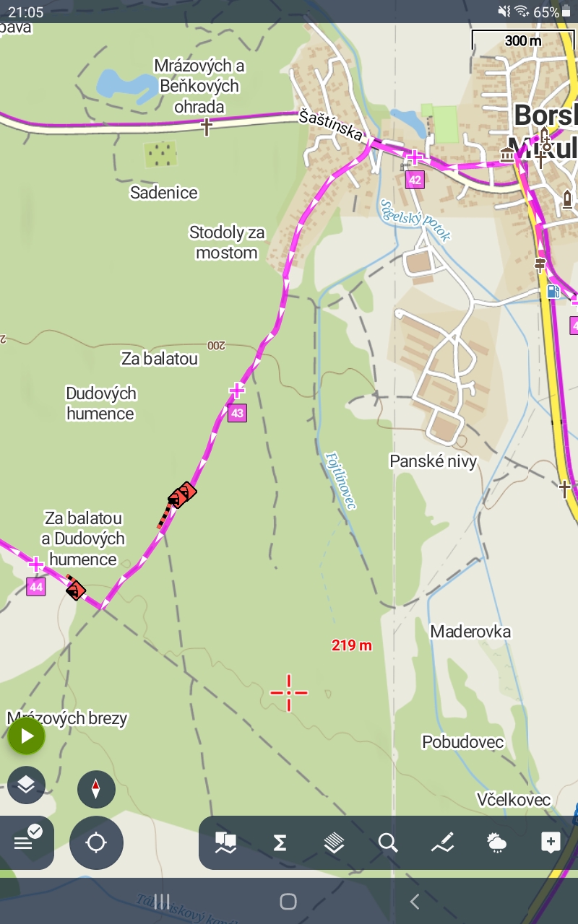Image resolution: width=578 pixels, height=924 pixels.
Task: Tap the Android home navigation button
Action: tap(288, 901)
